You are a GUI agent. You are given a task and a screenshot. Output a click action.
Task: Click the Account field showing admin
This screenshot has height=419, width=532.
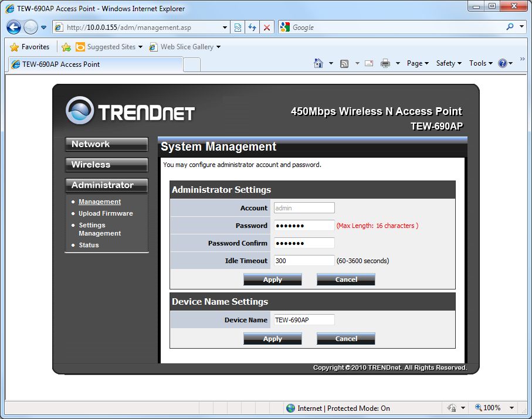304,208
